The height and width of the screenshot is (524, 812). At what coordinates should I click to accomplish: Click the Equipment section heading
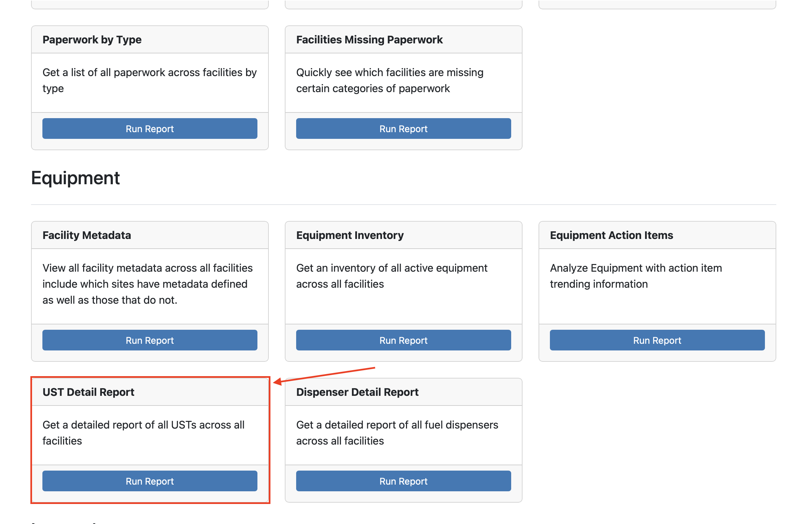pos(75,178)
